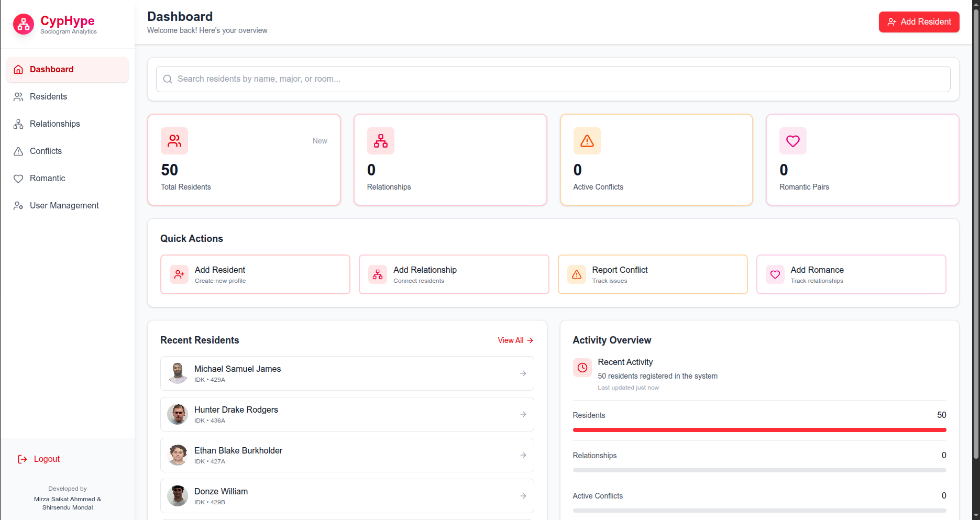Viewport: 980px width, 520px height.
Task: Click the CypHype sociogram logo icon
Action: tap(24, 24)
